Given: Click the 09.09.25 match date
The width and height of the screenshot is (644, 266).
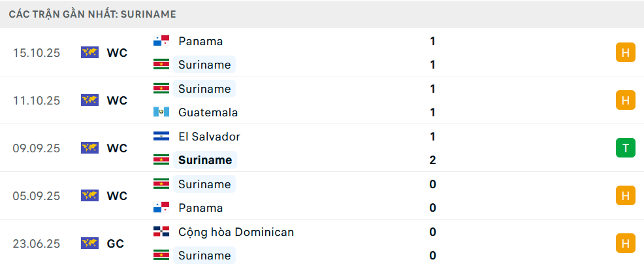Looking at the screenshot, I should click(x=37, y=148).
